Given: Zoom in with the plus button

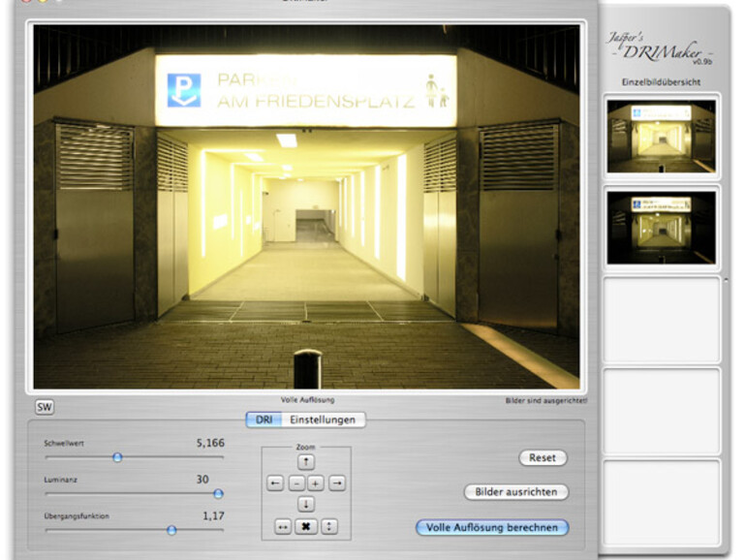Looking at the screenshot, I should [x=316, y=482].
